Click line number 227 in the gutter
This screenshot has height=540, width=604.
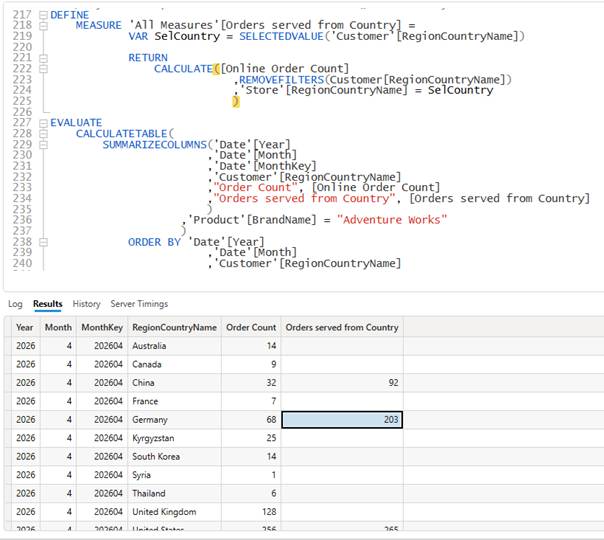point(22,123)
